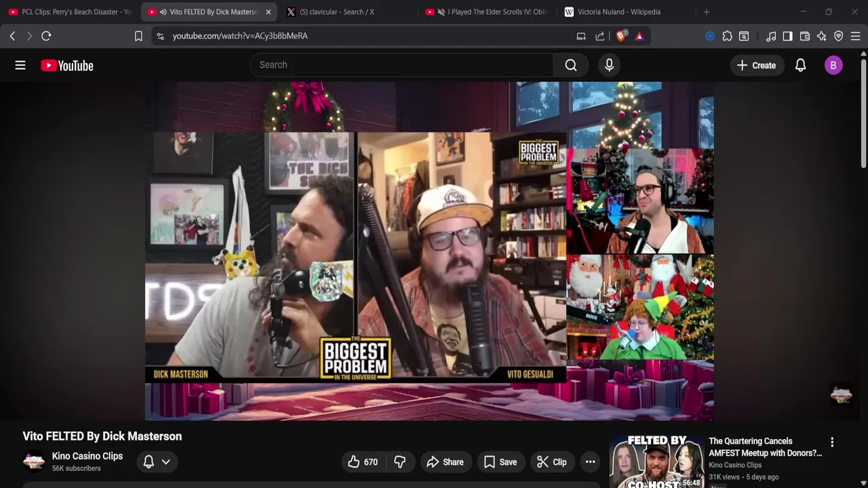Viewport: 868px width, 488px height.
Task: Save the video to a playlist
Action: click(x=500, y=462)
